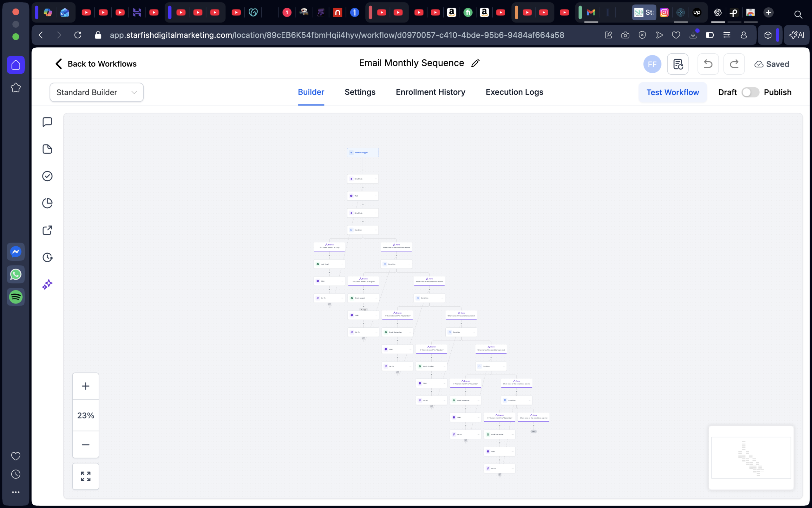The height and width of the screenshot is (508, 812).
Task: Click the 23% zoom level indicator
Action: pos(86,416)
